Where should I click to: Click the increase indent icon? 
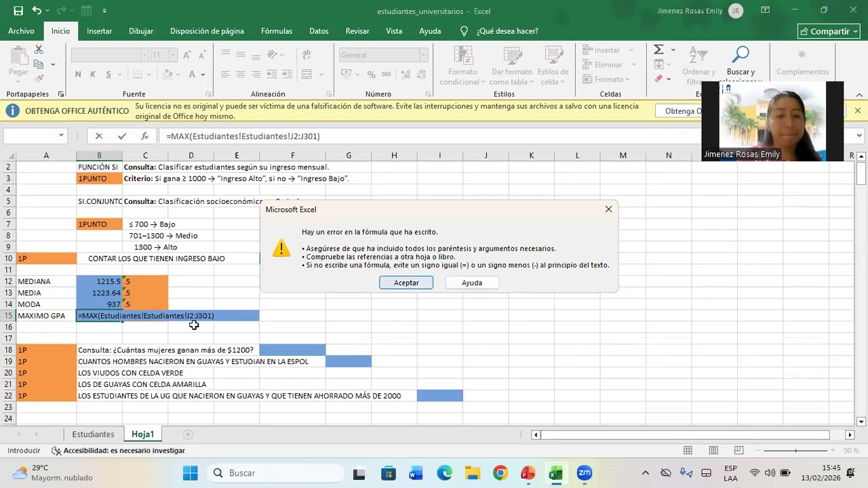tap(288, 75)
